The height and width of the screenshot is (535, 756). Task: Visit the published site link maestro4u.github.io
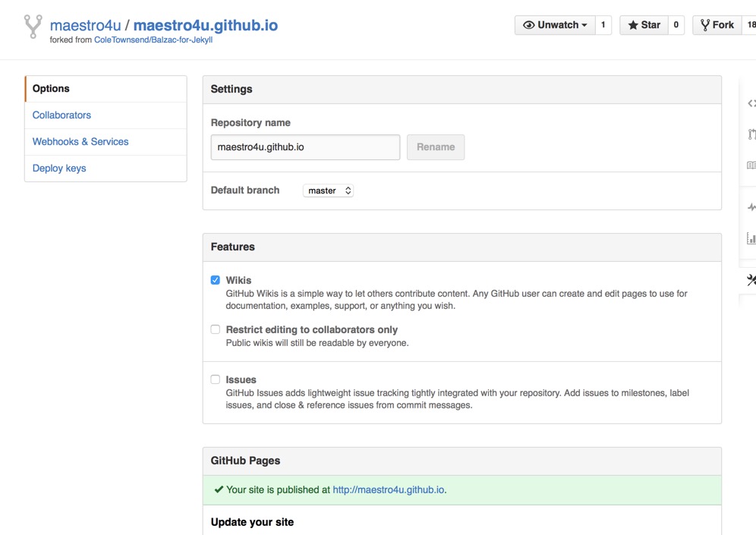click(388, 490)
